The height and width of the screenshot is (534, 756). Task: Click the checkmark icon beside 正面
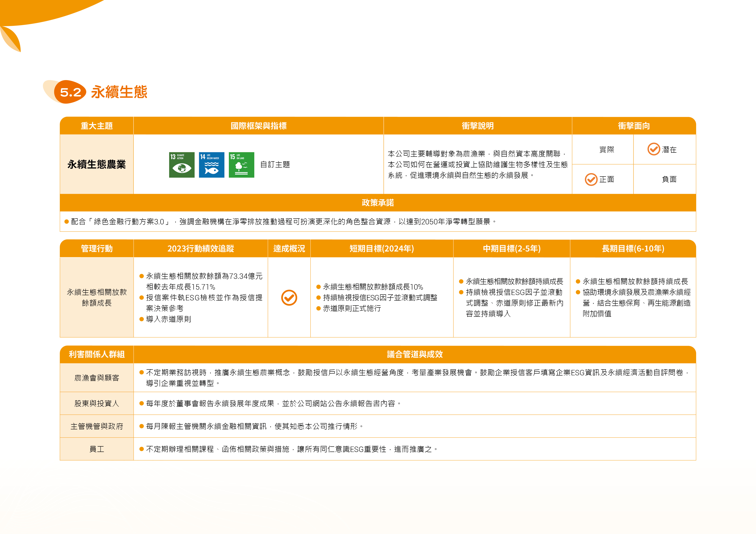(591, 179)
